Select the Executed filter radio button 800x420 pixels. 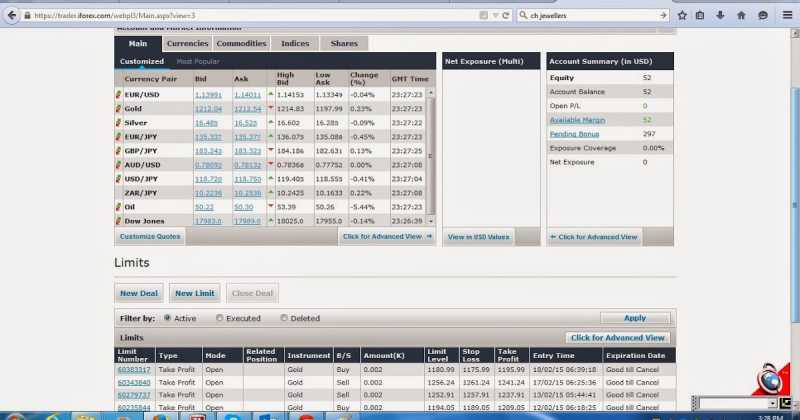(x=220, y=318)
